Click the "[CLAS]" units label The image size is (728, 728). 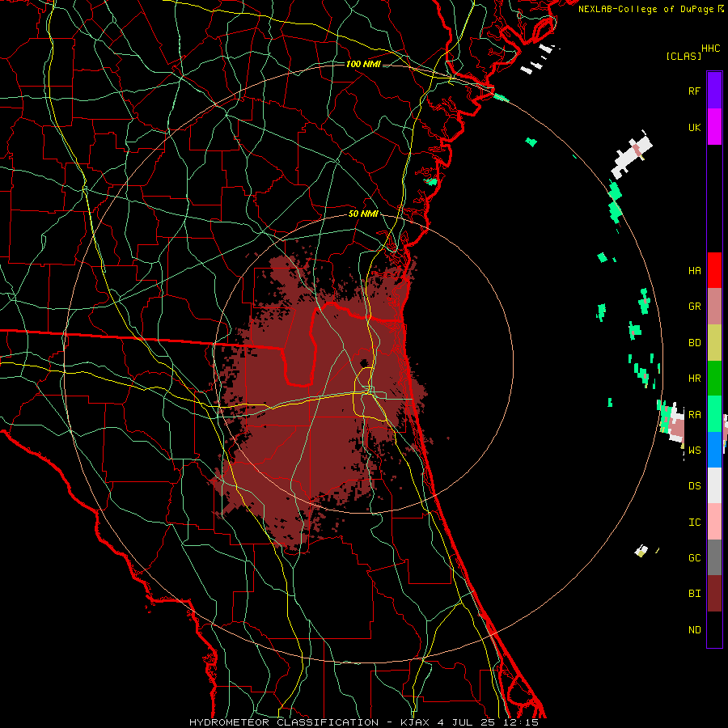click(684, 56)
